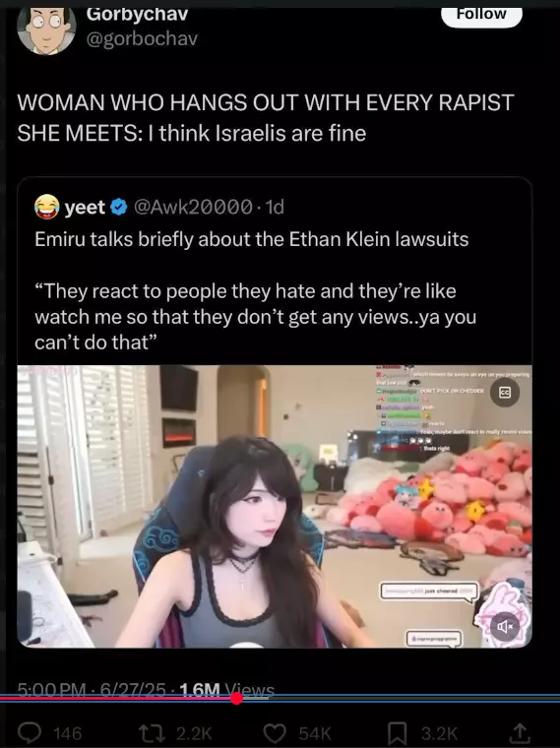
Task: Open yeet's laughing emoji avatar
Action: [x=46, y=207]
